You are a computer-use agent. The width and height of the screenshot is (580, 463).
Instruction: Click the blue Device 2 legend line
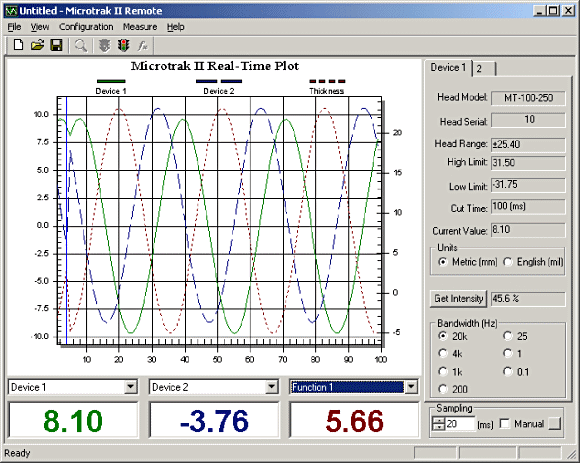tap(219, 81)
